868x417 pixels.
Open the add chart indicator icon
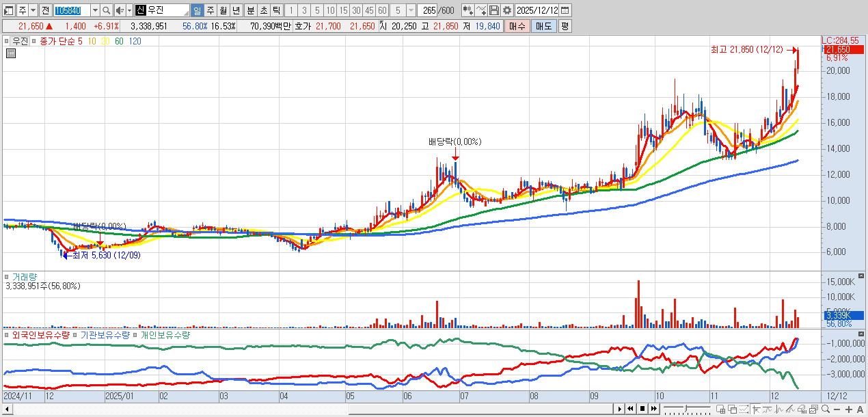click(468, 10)
